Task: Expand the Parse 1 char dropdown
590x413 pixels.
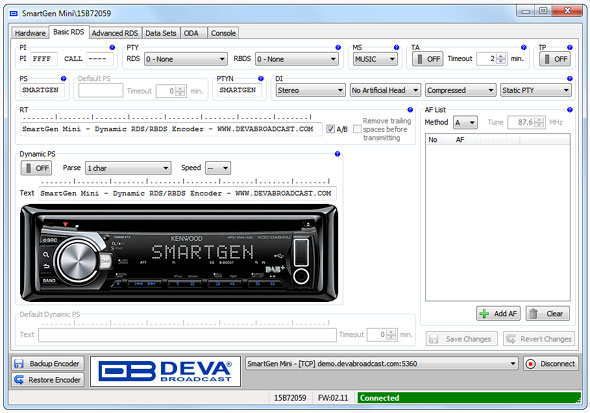Action: [x=128, y=168]
